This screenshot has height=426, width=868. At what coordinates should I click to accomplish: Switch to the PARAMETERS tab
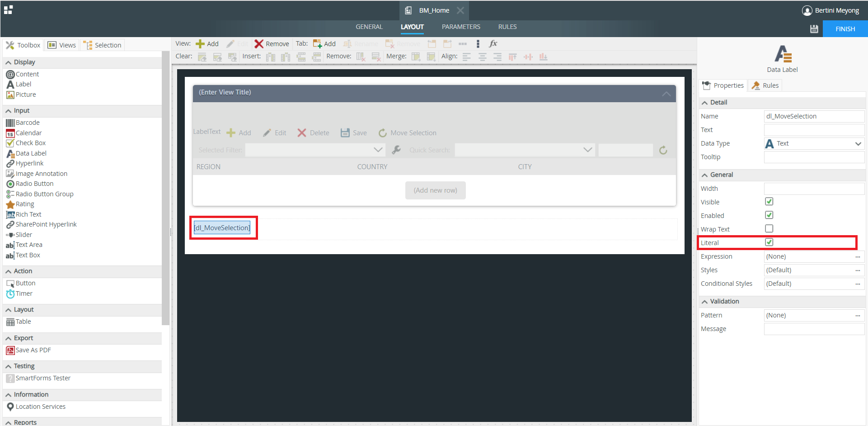click(461, 27)
